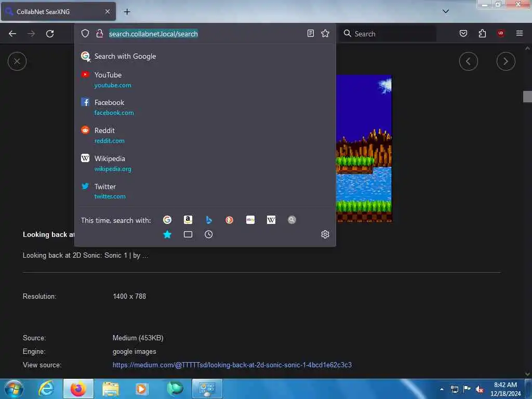532x399 pixels.
Task: Select the Wikipedia suggestion row
Action: pyautogui.click(x=205, y=164)
